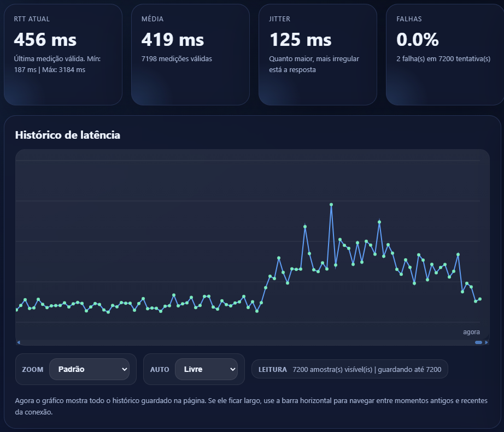This screenshot has height=432, width=504.
Task: Open the Auto dropdown set to Livre
Action: point(206,369)
